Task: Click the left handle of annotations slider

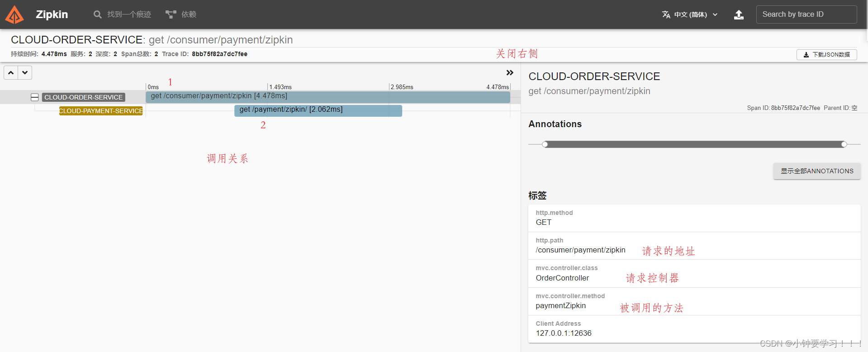Action: [545, 144]
